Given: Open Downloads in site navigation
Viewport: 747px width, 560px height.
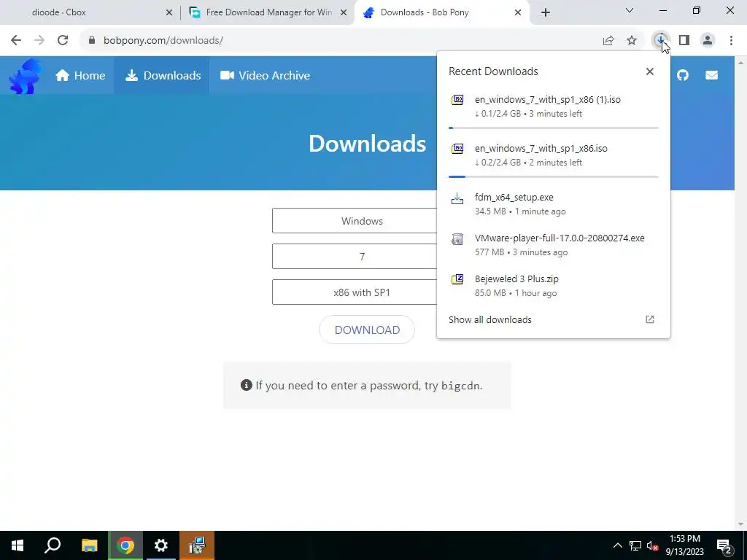Looking at the screenshot, I should tap(163, 75).
